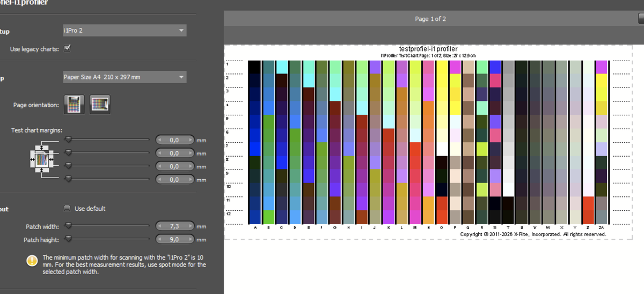Increase Patch width with right arrow

(190, 226)
